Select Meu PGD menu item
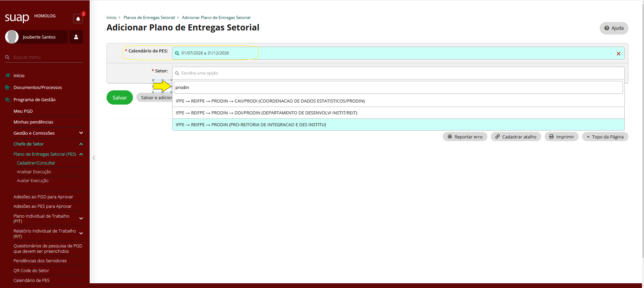 click(x=23, y=111)
